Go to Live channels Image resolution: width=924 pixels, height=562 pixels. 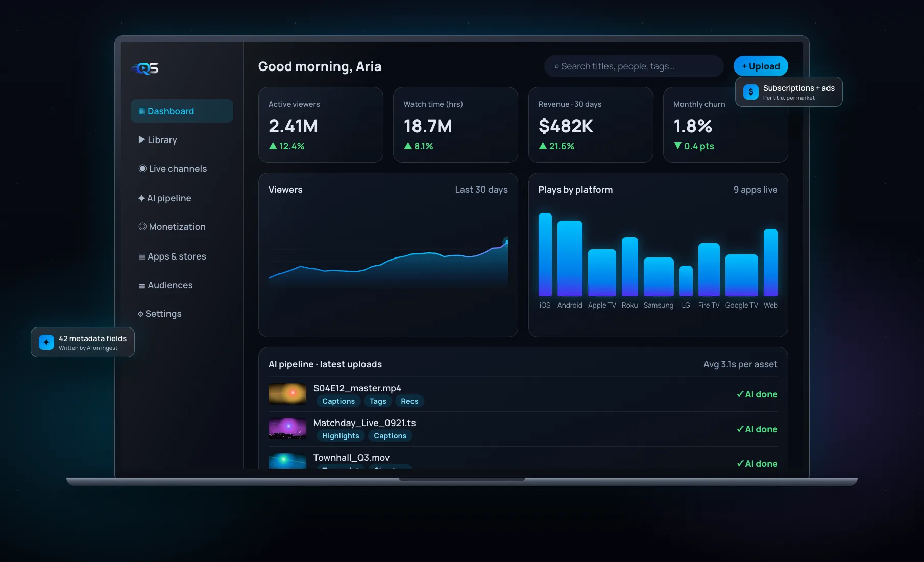[x=182, y=168]
